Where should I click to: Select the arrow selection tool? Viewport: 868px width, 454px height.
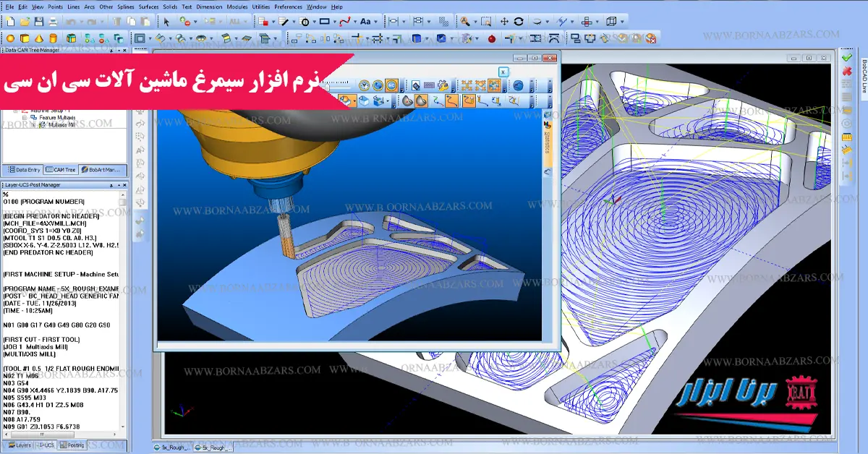[x=167, y=21]
